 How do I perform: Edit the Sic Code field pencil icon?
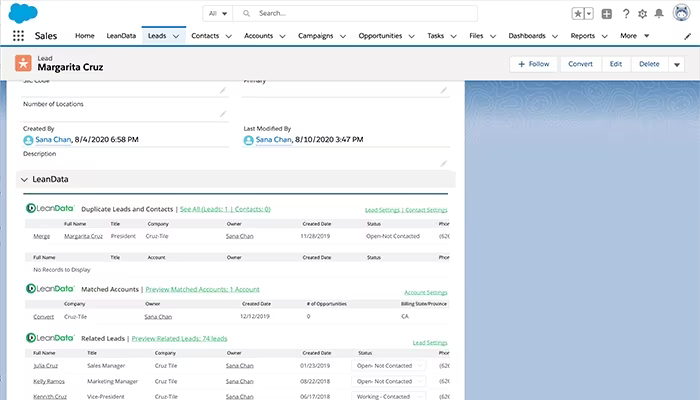click(x=223, y=90)
